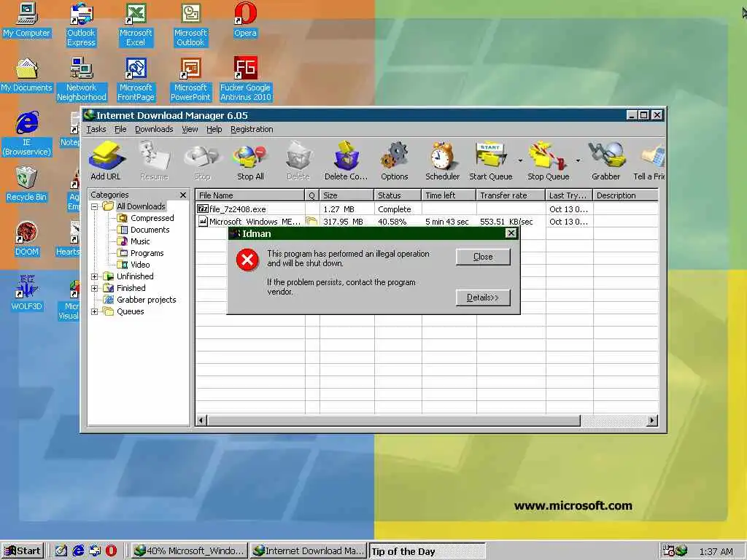Select the Microsoft Excel desktop icon
Viewport: 747px width, 560px height.
(x=136, y=25)
